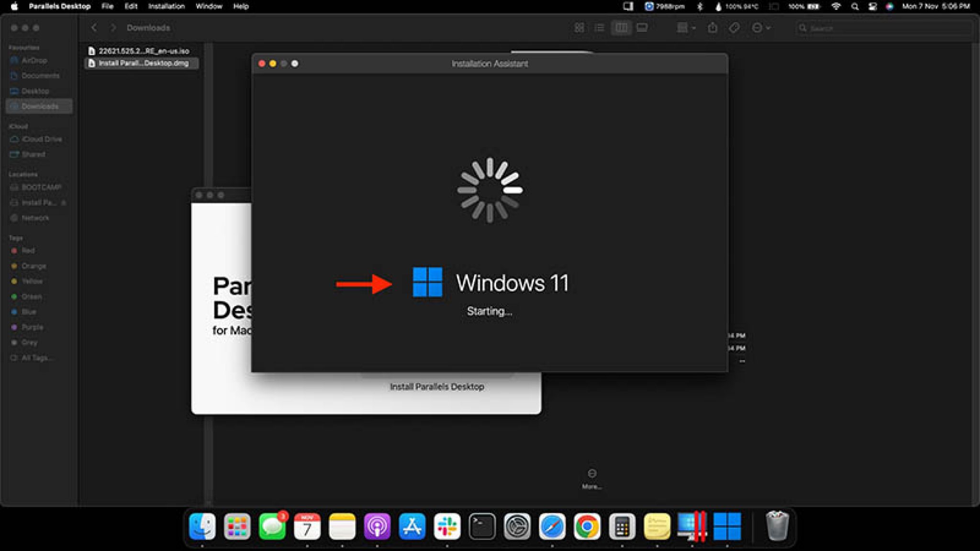Open the Help menu
980x551 pixels.
pos(241,6)
